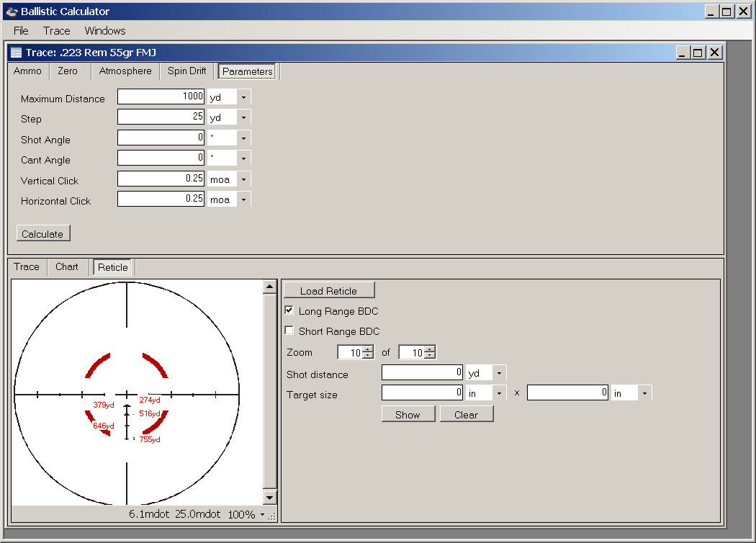
Task: Maximize the Trace child window
Action: (x=698, y=53)
